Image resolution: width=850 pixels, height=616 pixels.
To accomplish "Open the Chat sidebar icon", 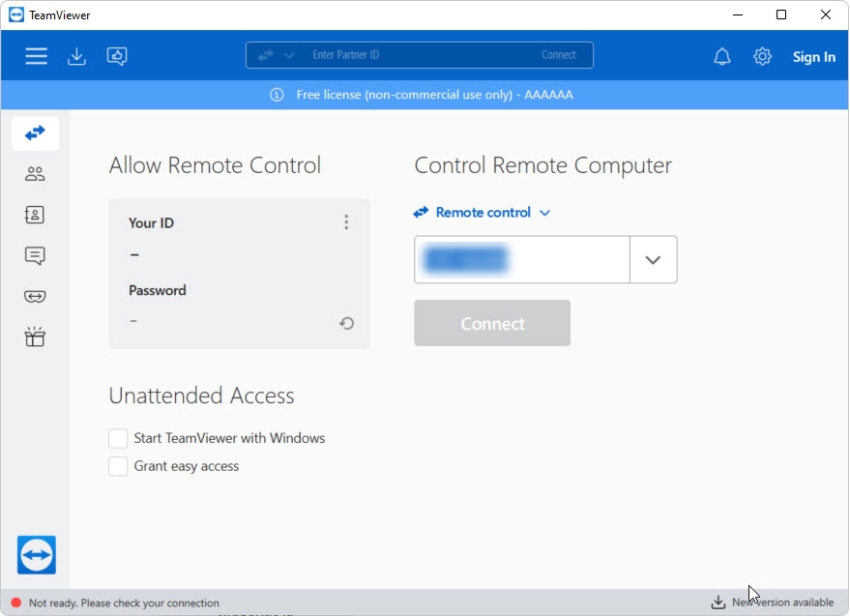I will [x=35, y=255].
